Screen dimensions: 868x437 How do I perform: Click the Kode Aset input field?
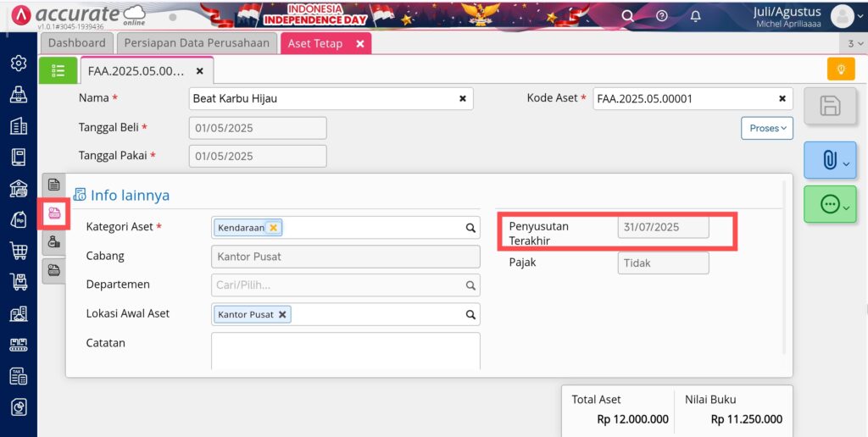pos(693,98)
